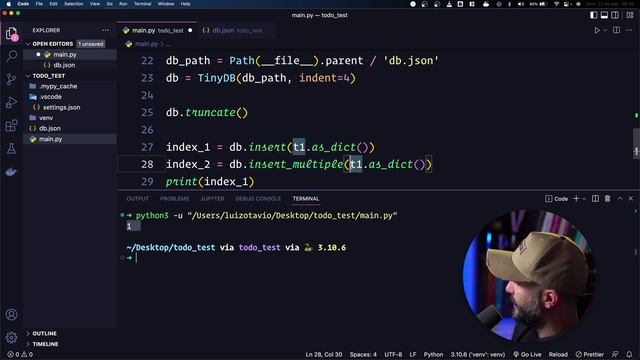Create a new terminal with plus icon
This screenshot has width=640, height=360.
[576, 198]
